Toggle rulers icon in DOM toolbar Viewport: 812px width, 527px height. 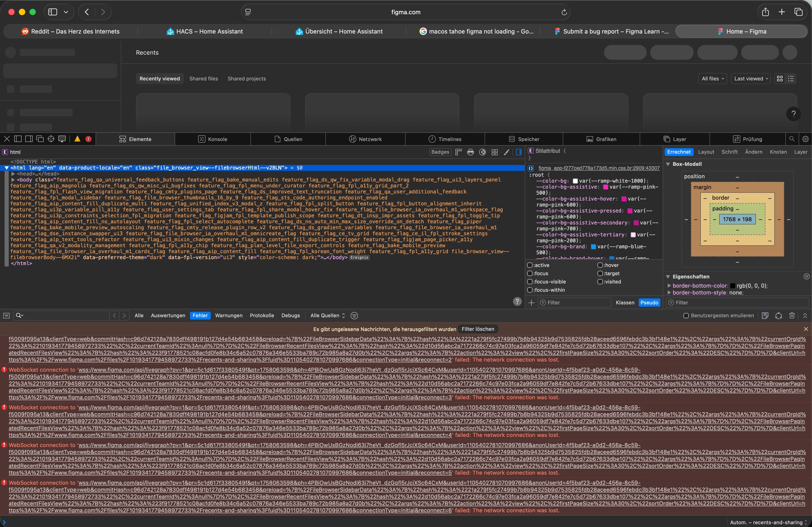tap(459, 152)
